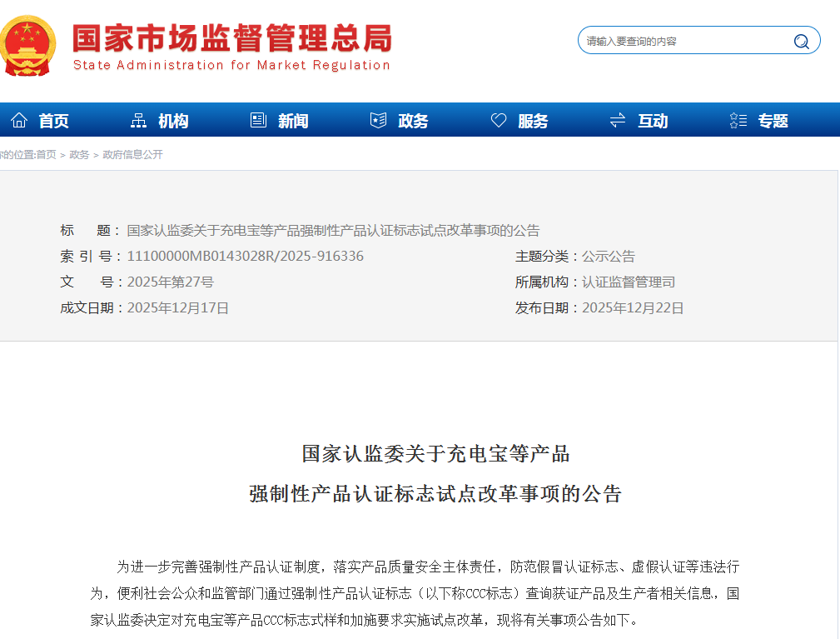Click the 新闻 news document icon
The height and width of the screenshot is (639, 840).
pyautogui.click(x=258, y=119)
